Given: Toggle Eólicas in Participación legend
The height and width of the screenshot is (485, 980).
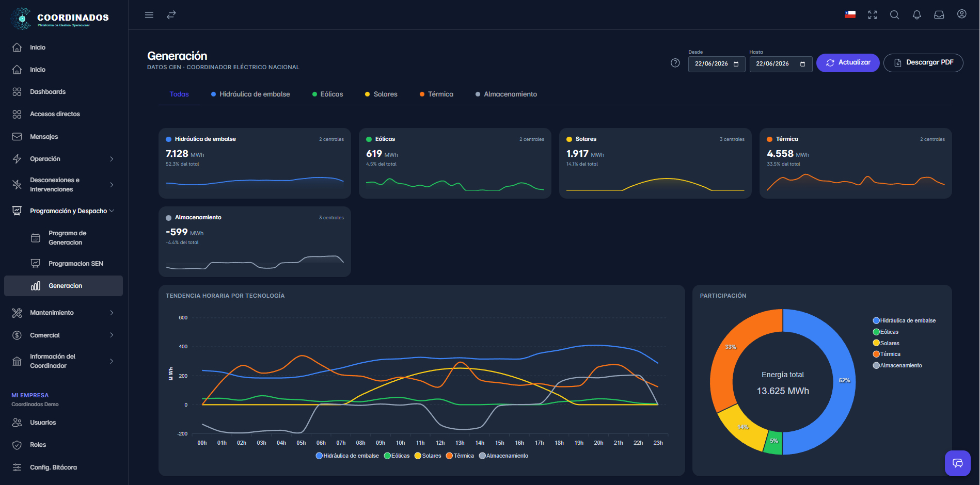Looking at the screenshot, I should [886, 332].
